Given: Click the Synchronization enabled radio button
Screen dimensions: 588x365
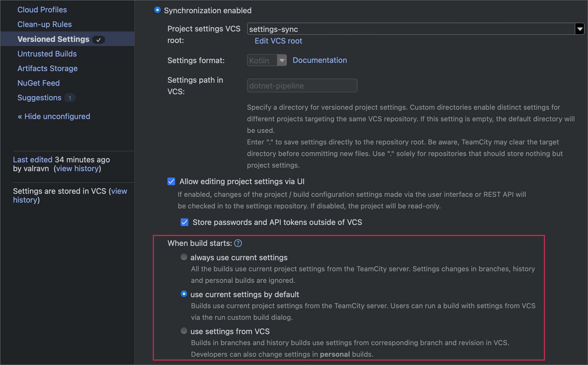Looking at the screenshot, I should pos(157,10).
